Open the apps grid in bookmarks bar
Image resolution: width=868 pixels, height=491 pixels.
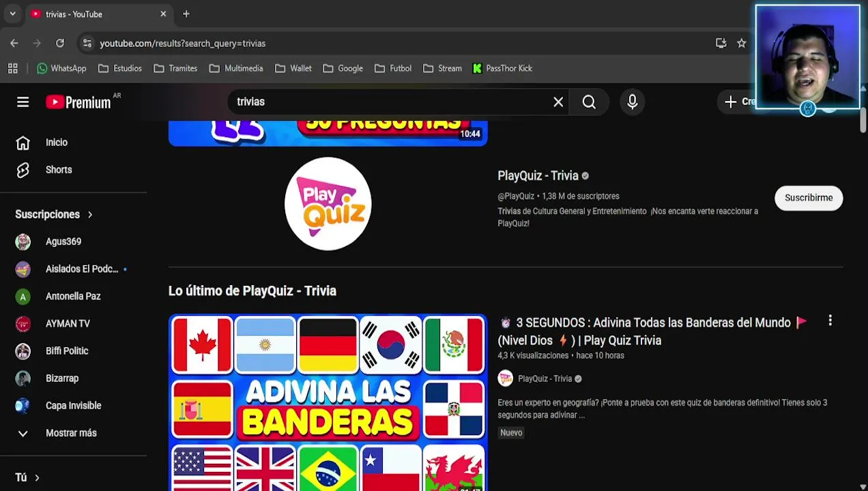(x=12, y=68)
